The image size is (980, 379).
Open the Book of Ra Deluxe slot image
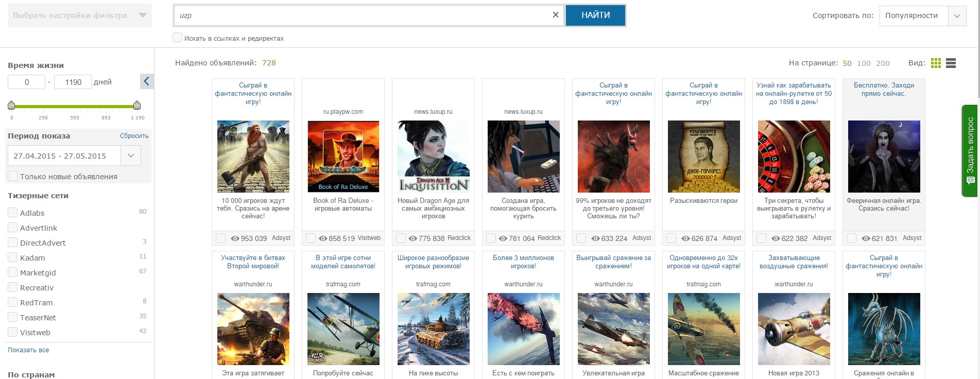coord(343,157)
